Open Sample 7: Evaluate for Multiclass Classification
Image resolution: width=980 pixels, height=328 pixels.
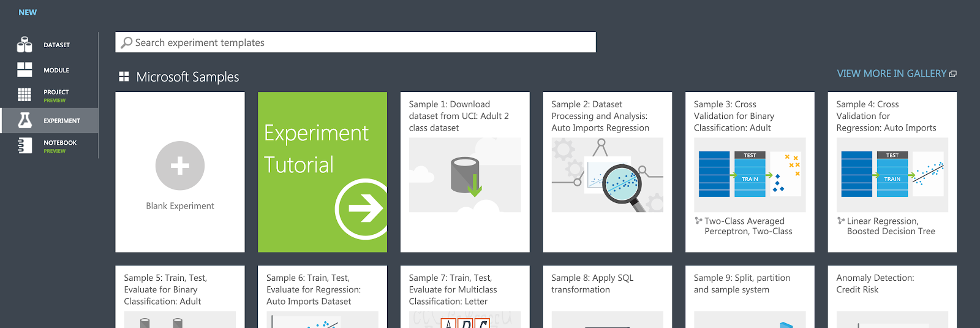pyautogui.click(x=465, y=297)
